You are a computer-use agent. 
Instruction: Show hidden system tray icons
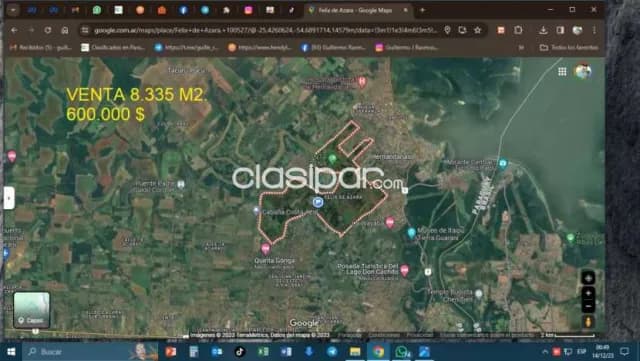pyautogui.click(x=545, y=352)
